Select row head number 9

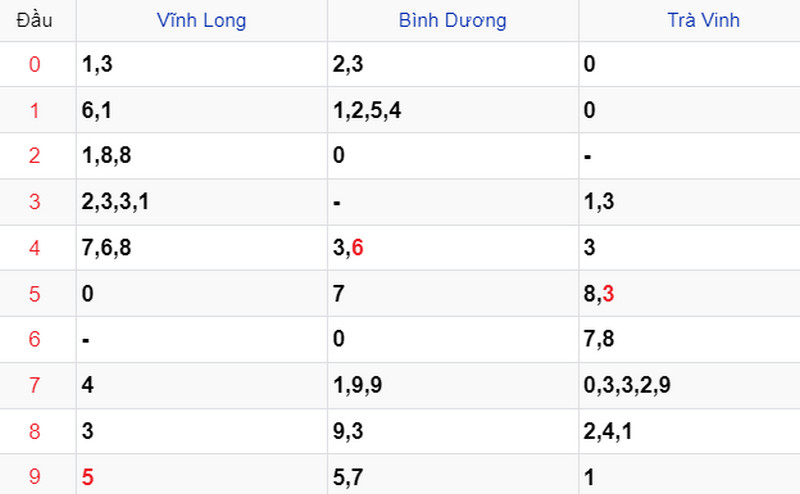tap(34, 477)
